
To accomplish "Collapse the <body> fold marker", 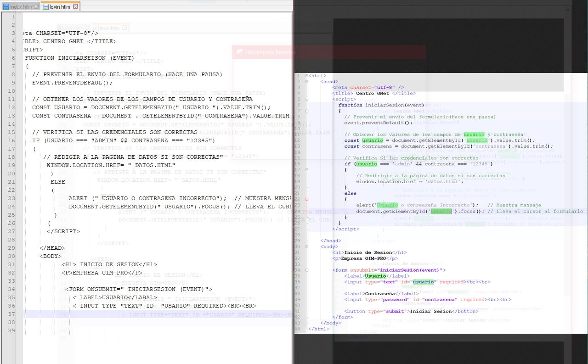I will (306, 246).
